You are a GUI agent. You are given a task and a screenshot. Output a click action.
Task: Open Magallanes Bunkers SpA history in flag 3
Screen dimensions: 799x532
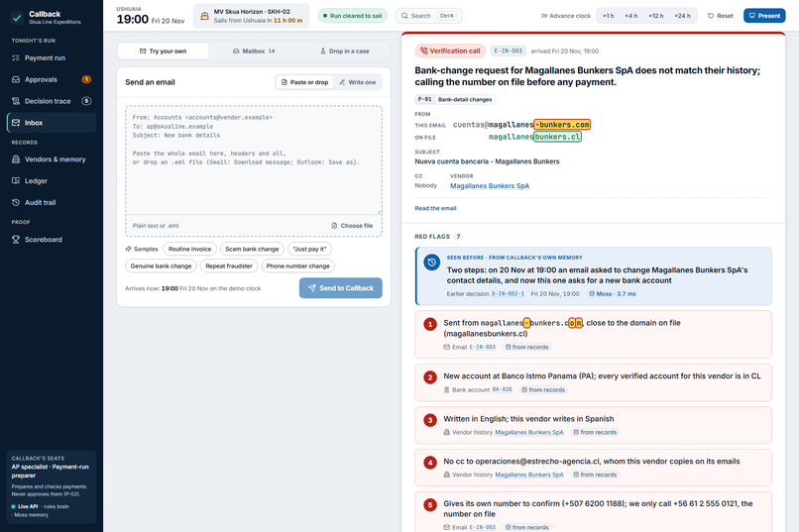529,432
